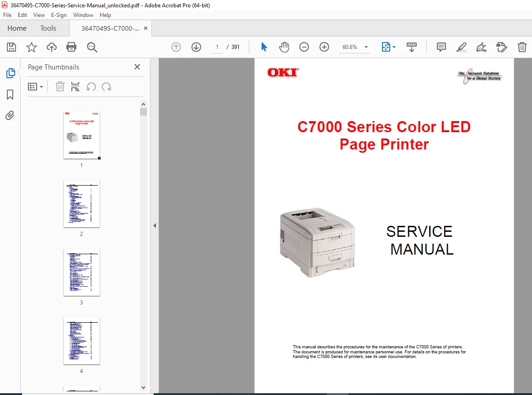Select page 2 thumbnail
Viewport: 532px width, 395px height.
pyautogui.click(x=81, y=203)
